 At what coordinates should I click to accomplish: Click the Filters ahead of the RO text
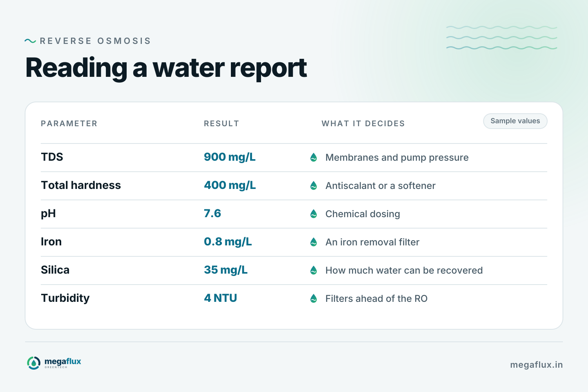click(x=377, y=299)
